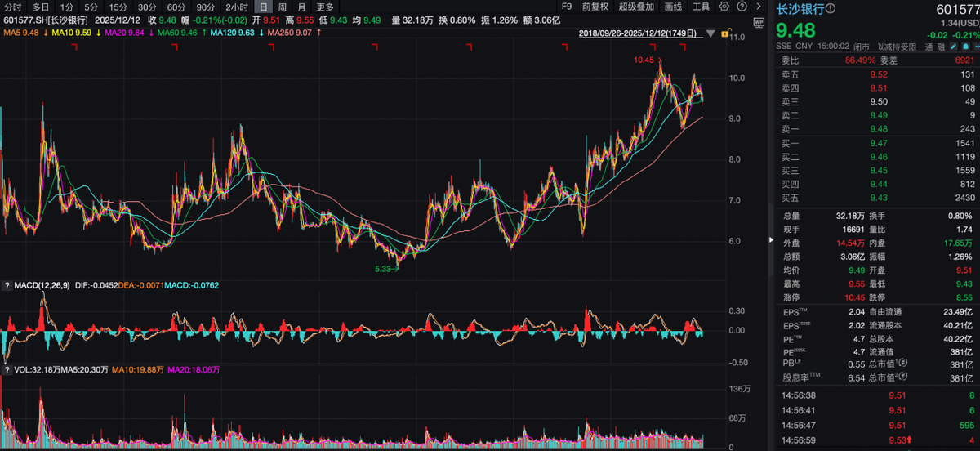Click the 画线 drawing button

click(x=674, y=7)
